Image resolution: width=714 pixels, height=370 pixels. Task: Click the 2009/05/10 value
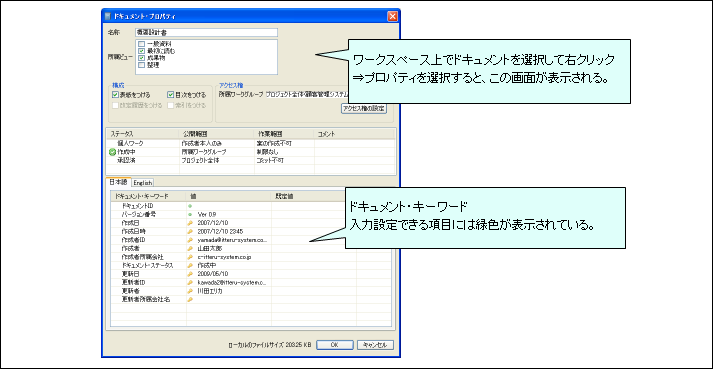tap(213, 274)
